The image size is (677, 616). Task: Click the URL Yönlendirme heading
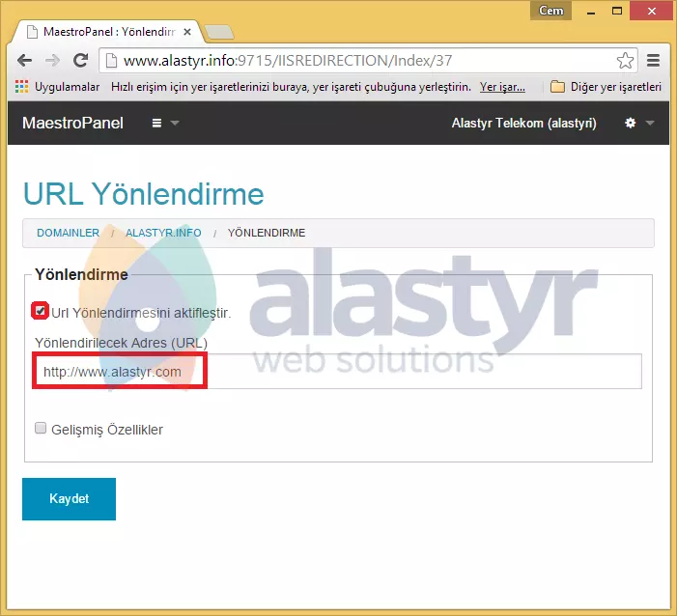143,194
